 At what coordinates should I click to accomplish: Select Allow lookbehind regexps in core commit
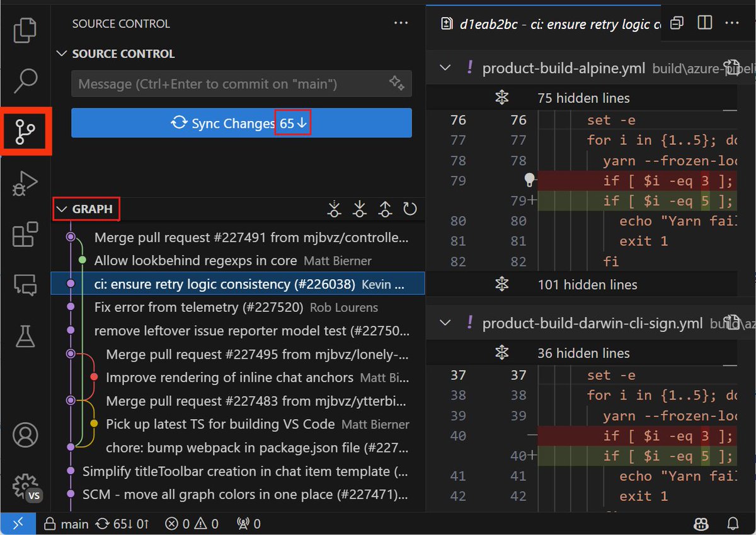[x=238, y=261]
